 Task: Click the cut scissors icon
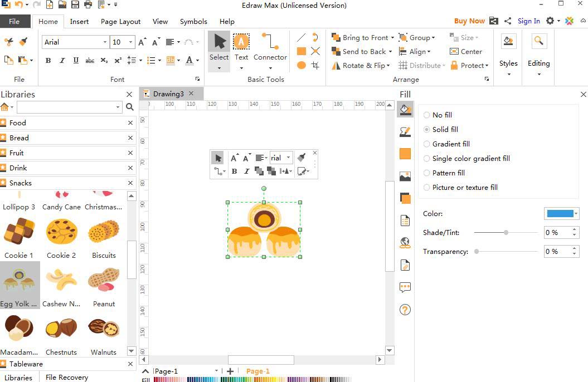pos(8,42)
